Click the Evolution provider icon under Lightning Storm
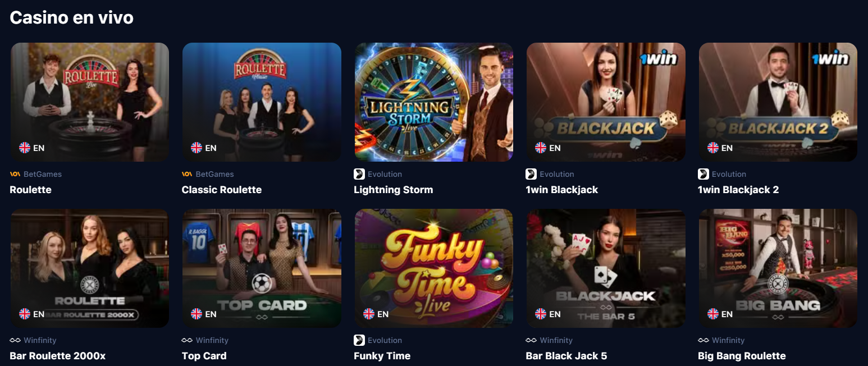 click(359, 174)
